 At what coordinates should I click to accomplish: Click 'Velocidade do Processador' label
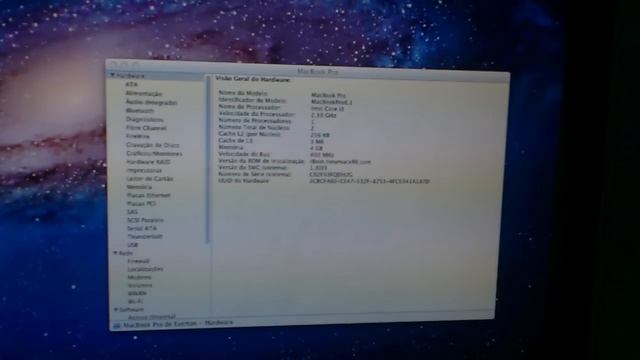pyautogui.click(x=257, y=114)
